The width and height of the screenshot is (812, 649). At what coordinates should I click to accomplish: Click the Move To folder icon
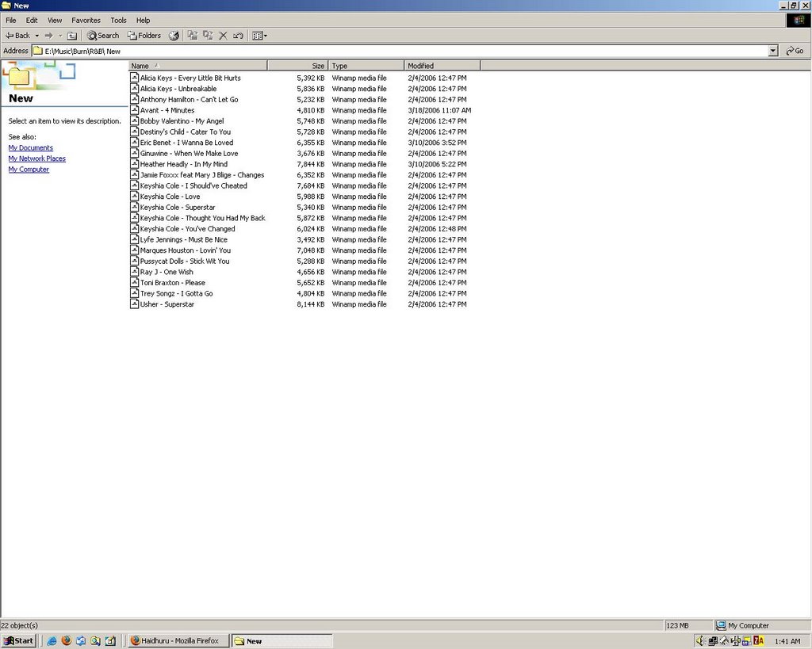(193, 35)
